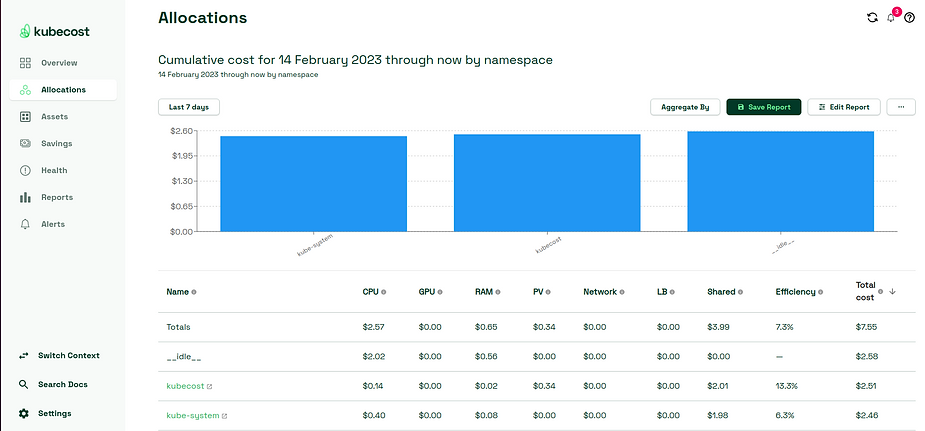
Task: Click the info icon beside RAM header
Action: [x=498, y=292]
